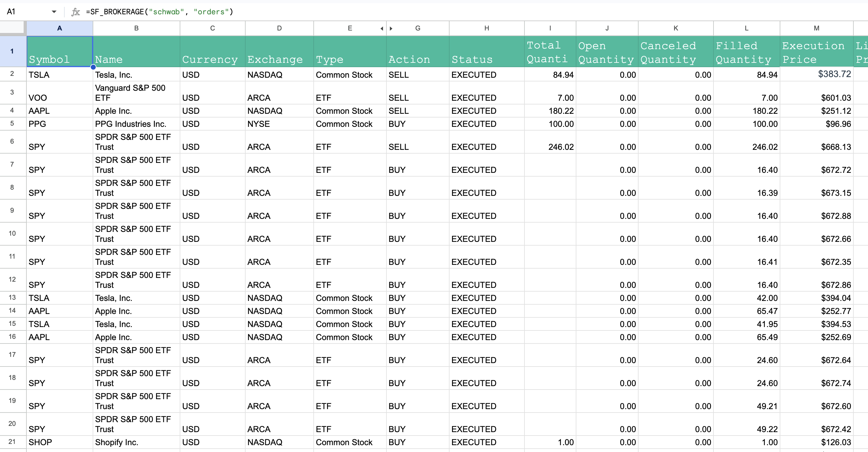Click the SHOP symbol cell
The height and width of the screenshot is (452, 868).
(60, 442)
